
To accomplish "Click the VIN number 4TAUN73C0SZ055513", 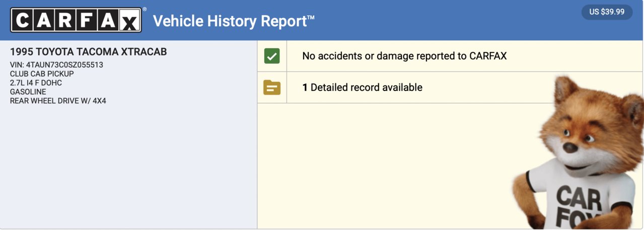I will pos(64,65).
